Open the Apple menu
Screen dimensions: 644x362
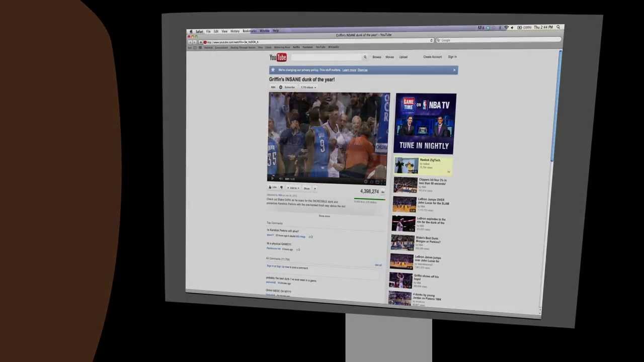[191, 31]
